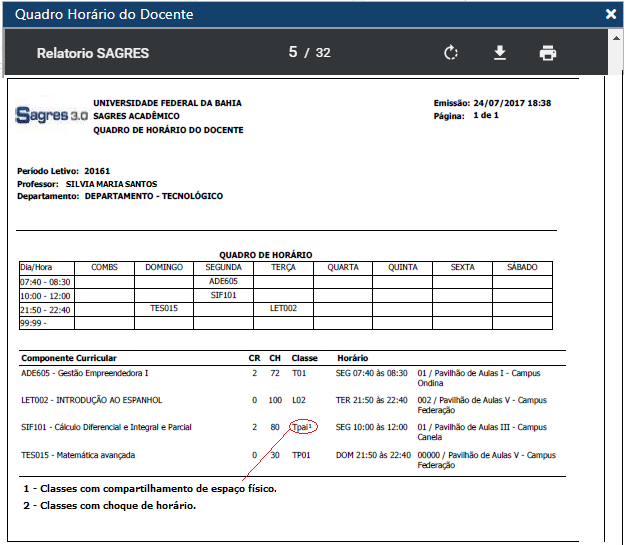This screenshot has height=545, width=627.
Task: Click the Relatorio SAGRES title
Action: click(x=93, y=53)
